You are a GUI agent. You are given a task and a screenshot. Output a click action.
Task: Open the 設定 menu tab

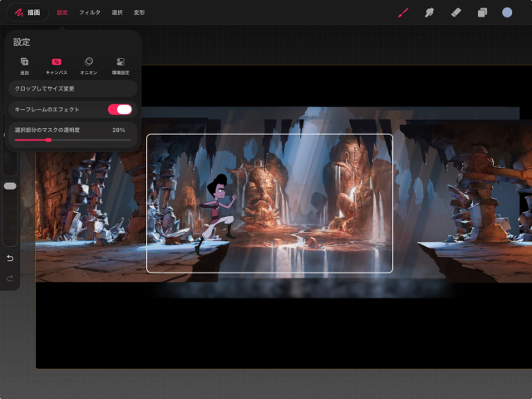(x=62, y=12)
